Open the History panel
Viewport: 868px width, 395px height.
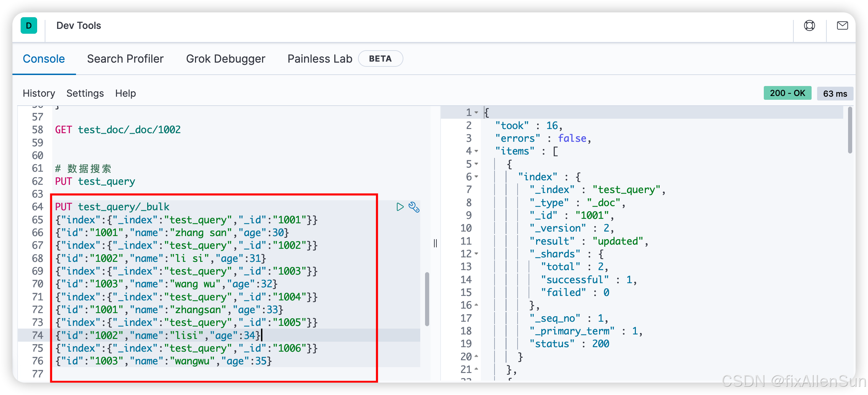(x=39, y=93)
